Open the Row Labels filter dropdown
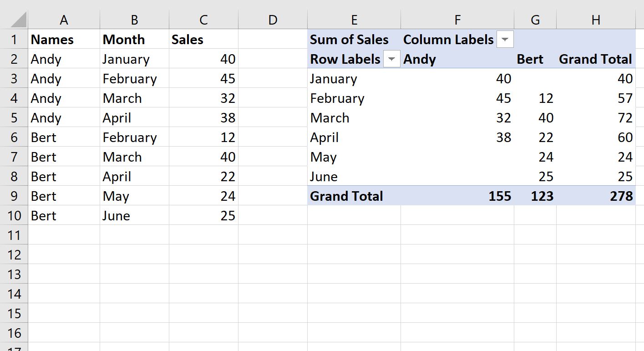Screen dimensions: 644x351 pos(391,59)
